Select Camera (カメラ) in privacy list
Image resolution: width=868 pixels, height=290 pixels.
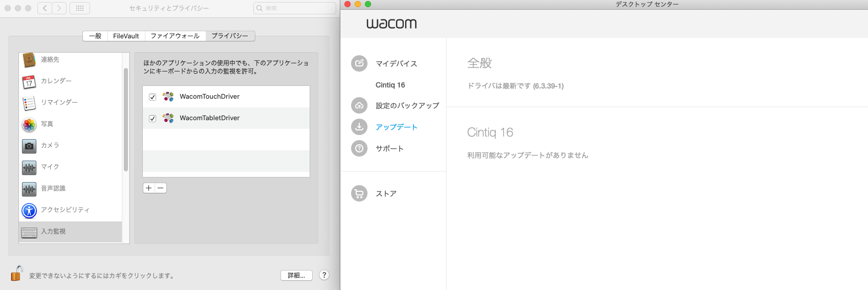coord(71,145)
